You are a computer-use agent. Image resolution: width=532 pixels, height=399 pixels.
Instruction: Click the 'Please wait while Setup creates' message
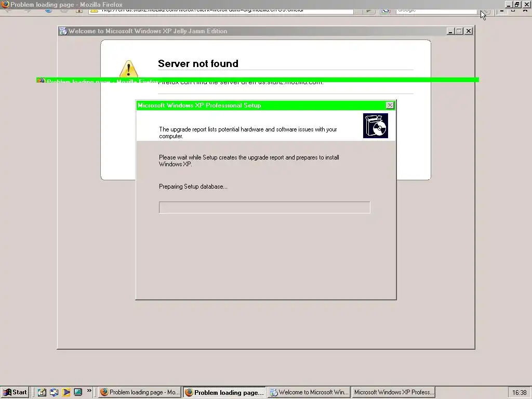pyautogui.click(x=249, y=161)
